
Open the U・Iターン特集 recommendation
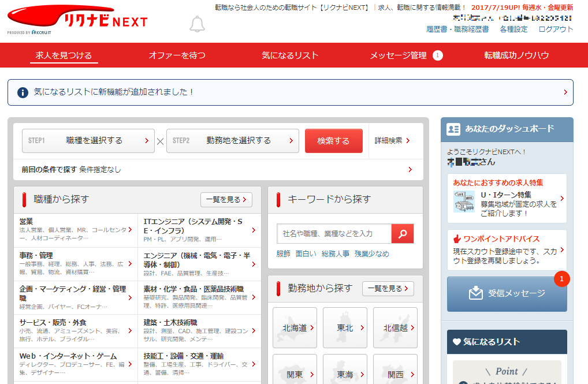[x=507, y=199]
